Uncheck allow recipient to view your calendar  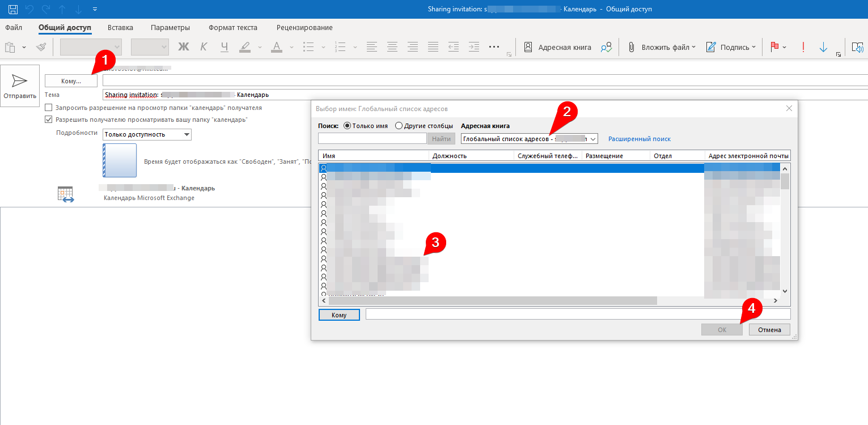coord(49,120)
